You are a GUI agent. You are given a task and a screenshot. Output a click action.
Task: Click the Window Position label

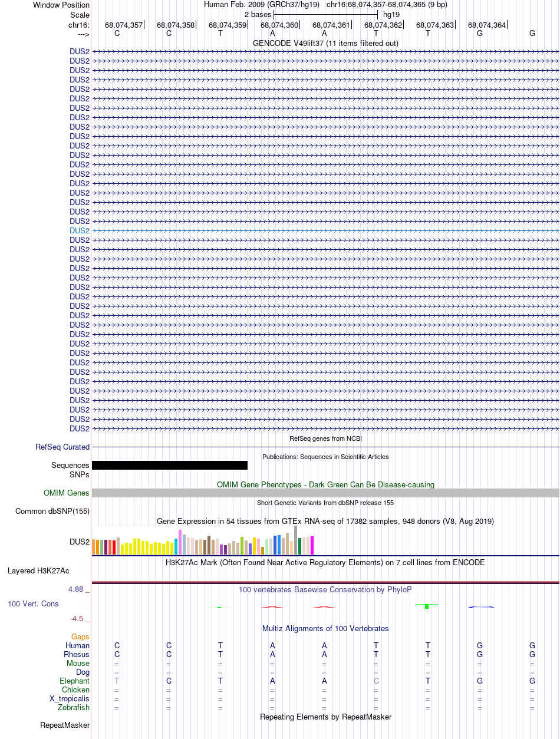(61, 5)
